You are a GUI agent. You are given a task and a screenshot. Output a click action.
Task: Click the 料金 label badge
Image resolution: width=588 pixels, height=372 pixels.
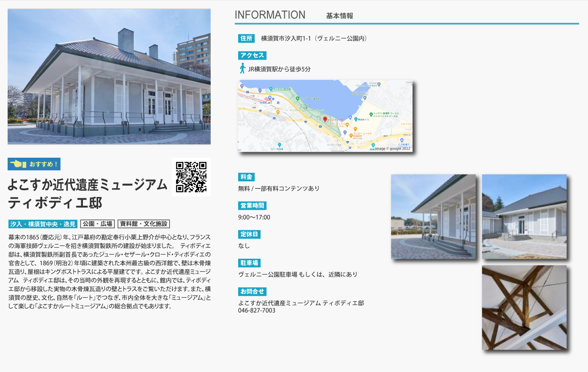246,177
